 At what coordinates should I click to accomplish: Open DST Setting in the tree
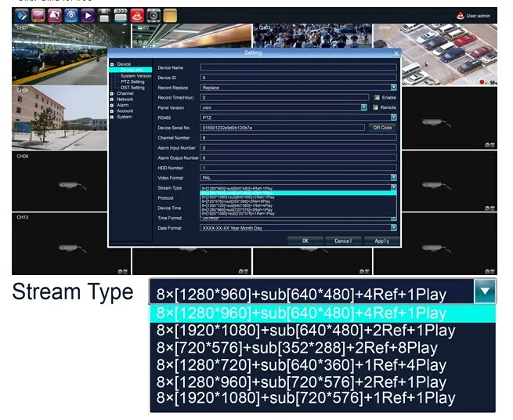(x=132, y=88)
